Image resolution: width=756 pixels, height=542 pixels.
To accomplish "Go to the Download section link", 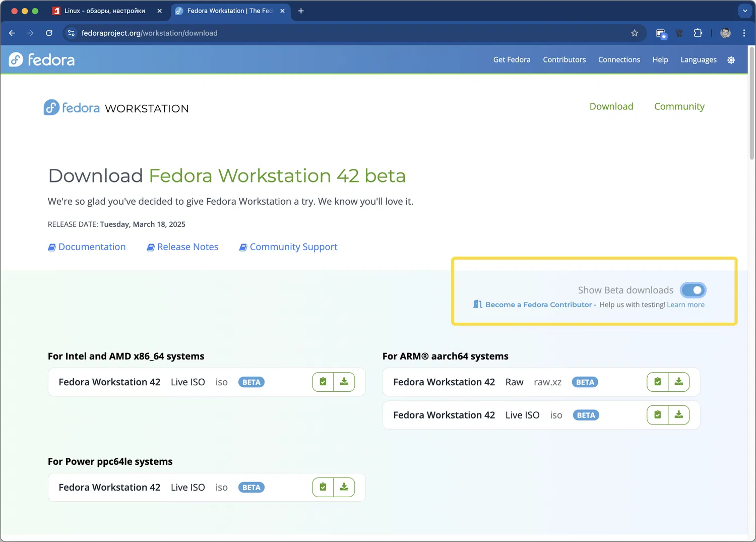I will click(611, 106).
